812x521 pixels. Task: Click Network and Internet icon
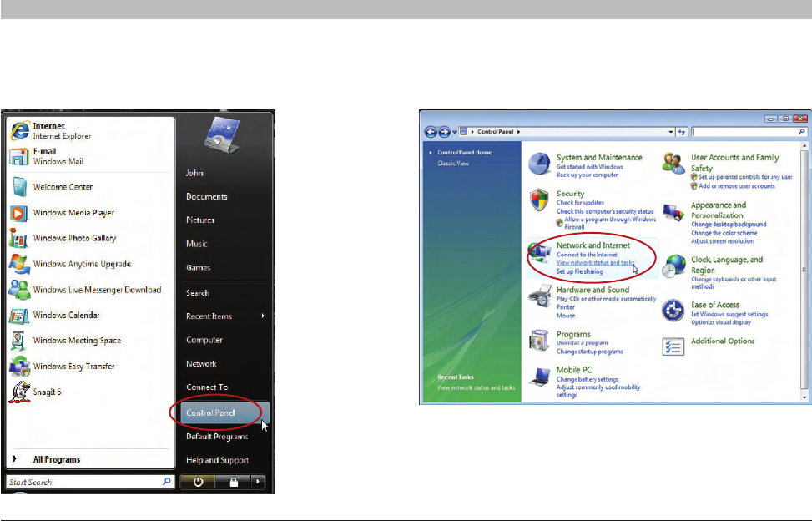point(540,252)
